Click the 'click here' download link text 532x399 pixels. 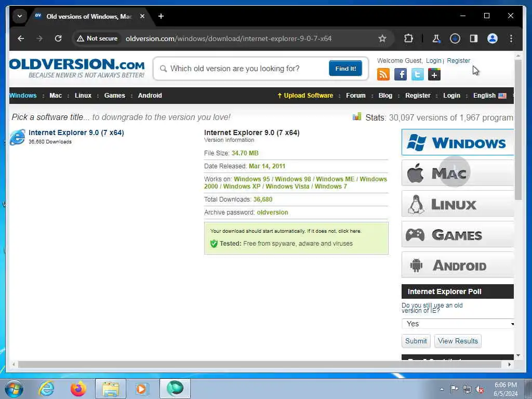[x=350, y=231]
